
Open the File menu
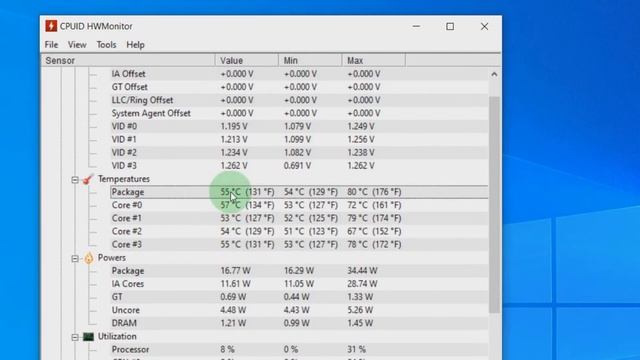point(51,44)
